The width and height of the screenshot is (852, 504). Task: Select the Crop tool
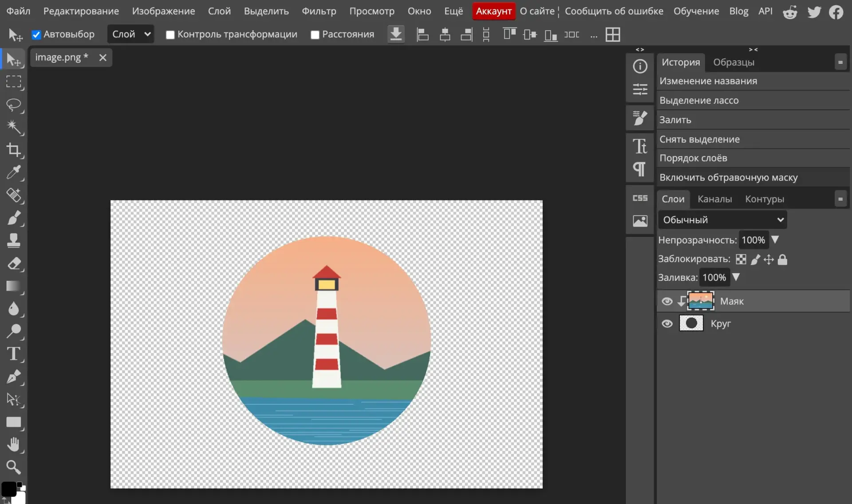[x=13, y=150]
